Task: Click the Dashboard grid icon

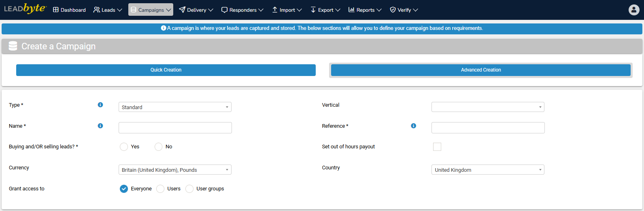Action: [56, 10]
